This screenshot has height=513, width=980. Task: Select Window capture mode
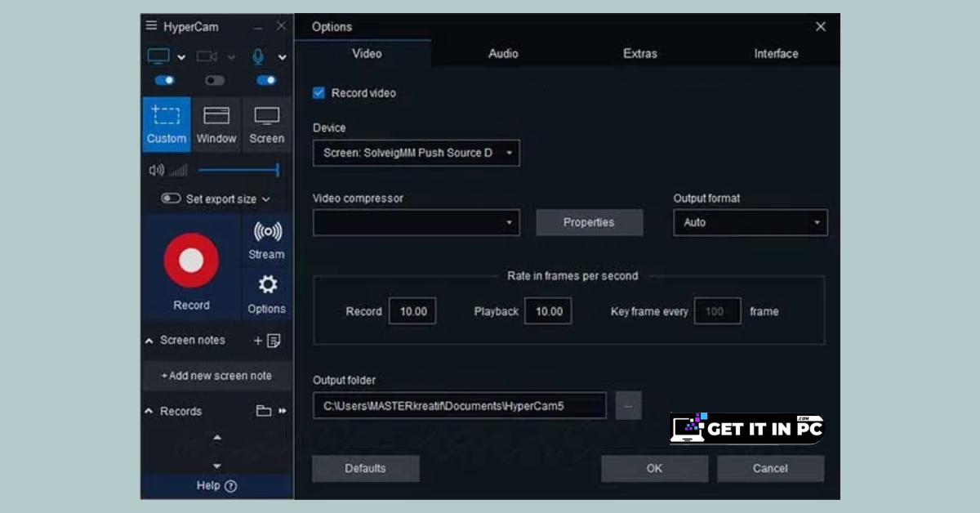(x=216, y=124)
